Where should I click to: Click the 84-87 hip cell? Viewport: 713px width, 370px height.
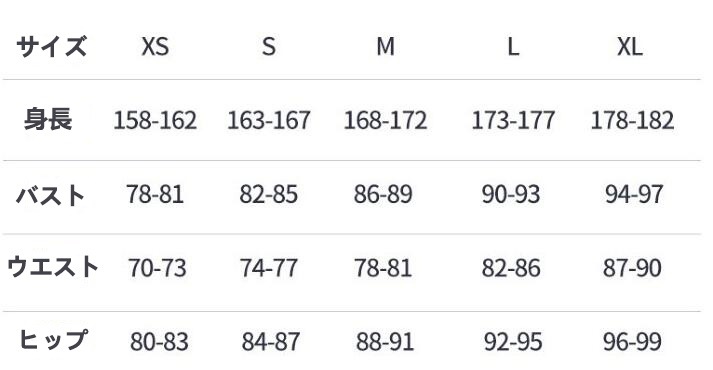[271, 342]
